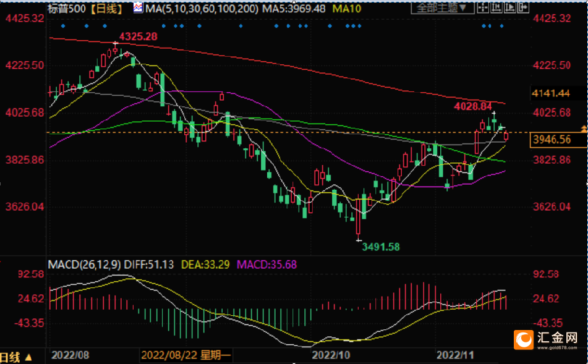Click the 4028.84 recent high label

[472, 106]
